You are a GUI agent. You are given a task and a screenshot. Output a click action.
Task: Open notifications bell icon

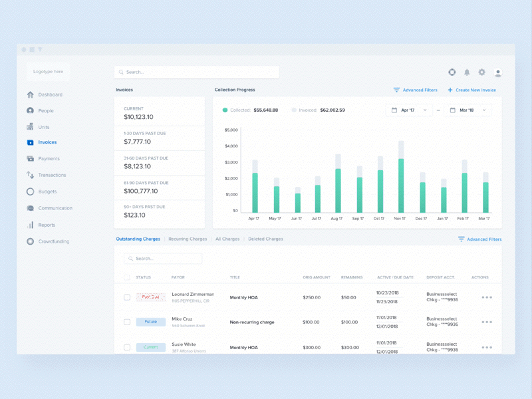coord(467,72)
